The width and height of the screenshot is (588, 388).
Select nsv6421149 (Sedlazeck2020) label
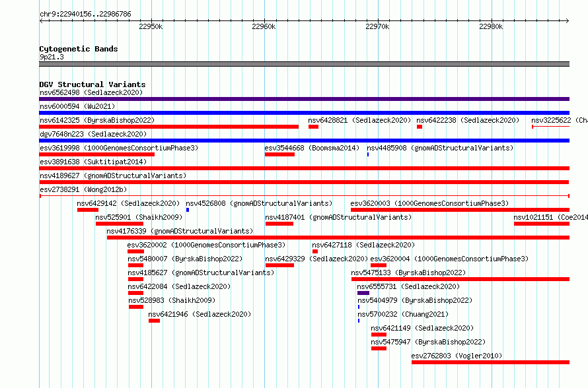click(422, 328)
